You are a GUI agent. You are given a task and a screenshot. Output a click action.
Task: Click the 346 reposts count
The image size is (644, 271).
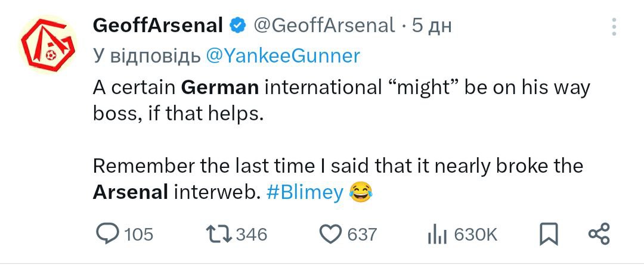(x=252, y=235)
